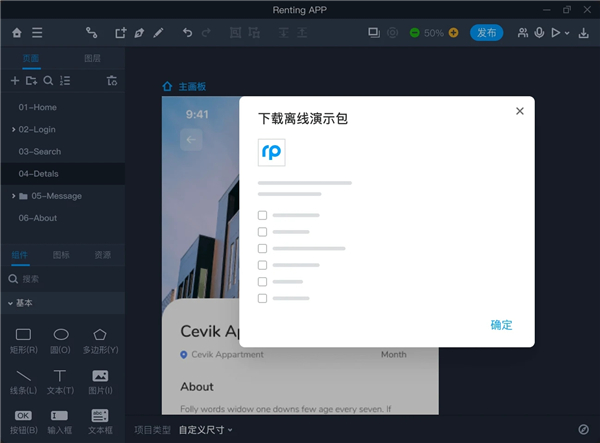The width and height of the screenshot is (600, 443).
Task: Click the undo arrow icon
Action: (187, 33)
